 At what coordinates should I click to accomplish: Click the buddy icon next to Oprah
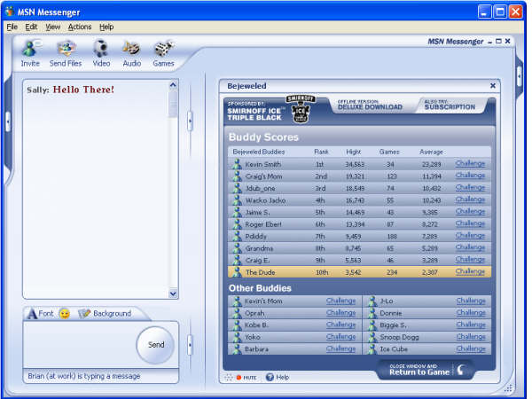pos(237,313)
